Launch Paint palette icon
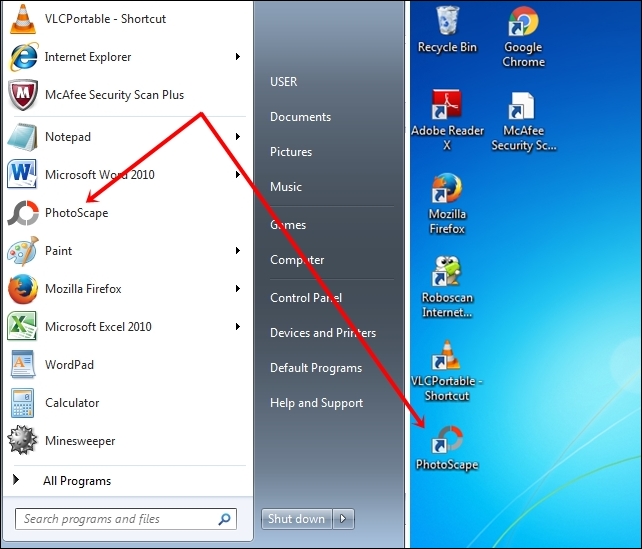The image size is (642, 549). coord(23,251)
